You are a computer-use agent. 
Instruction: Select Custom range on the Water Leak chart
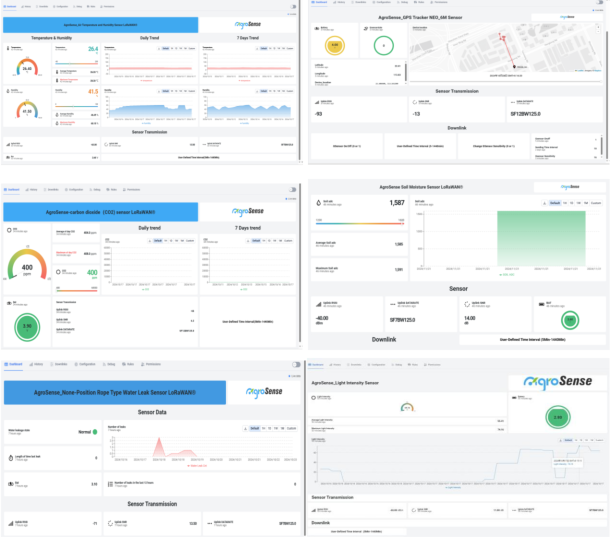point(292,429)
